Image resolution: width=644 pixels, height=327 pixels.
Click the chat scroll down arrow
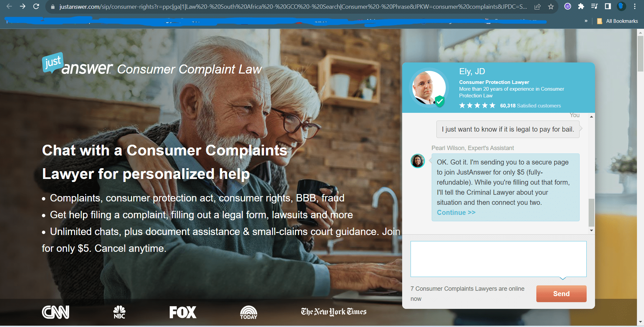(591, 230)
